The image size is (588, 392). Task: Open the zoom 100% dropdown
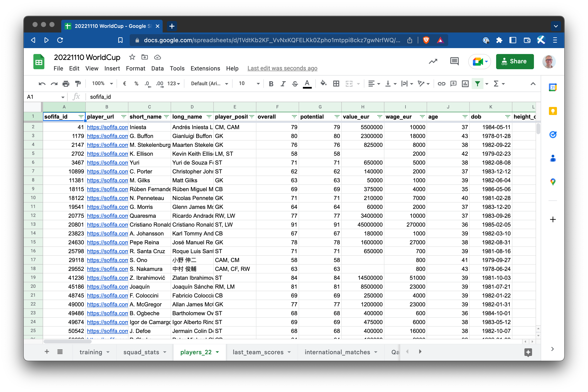pos(102,84)
